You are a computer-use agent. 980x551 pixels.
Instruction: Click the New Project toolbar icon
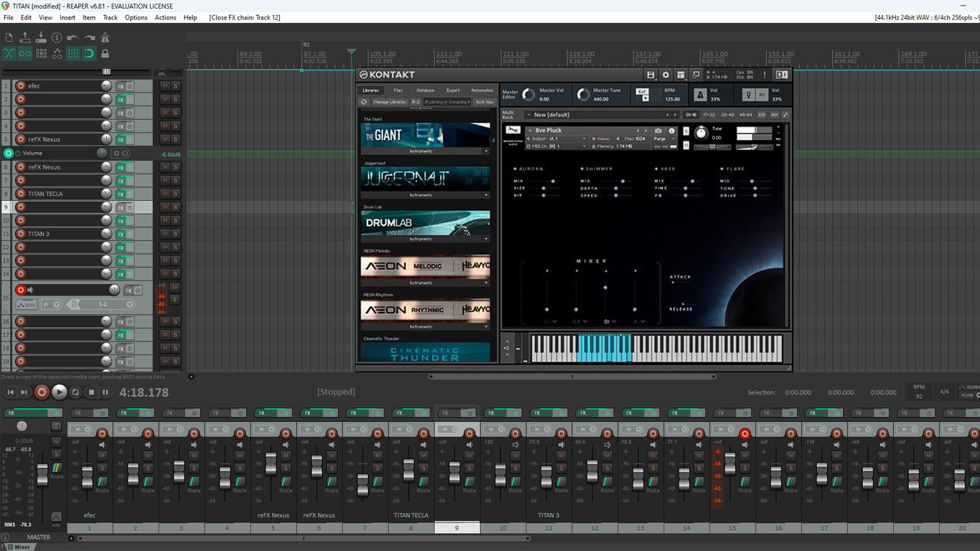(9, 37)
